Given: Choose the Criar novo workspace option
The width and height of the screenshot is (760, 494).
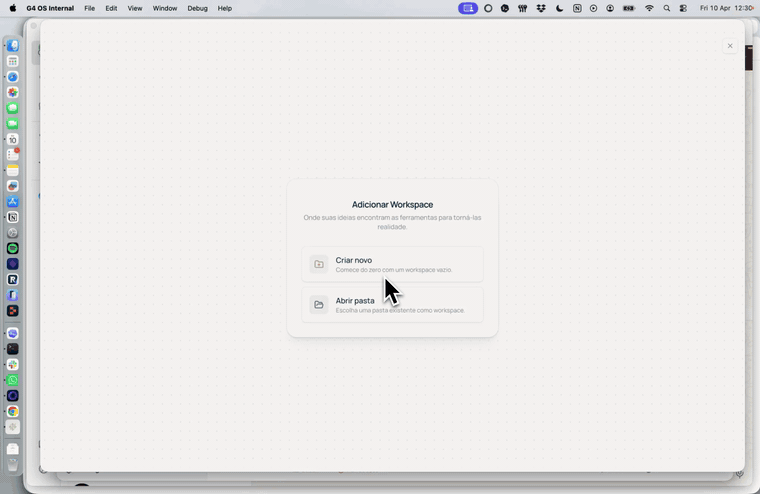Looking at the screenshot, I should [x=392, y=264].
